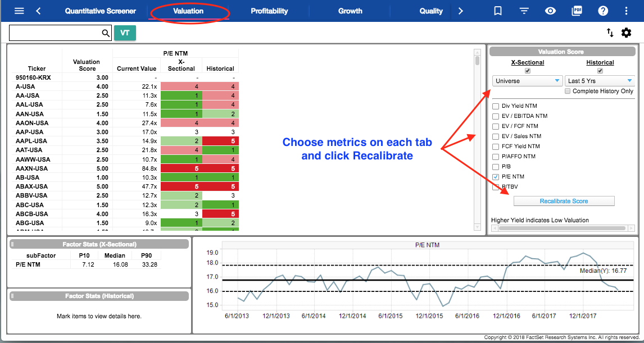Screen dimensions: 644x343
Task: Click the P10 value 7.12
Action: (x=88, y=264)
